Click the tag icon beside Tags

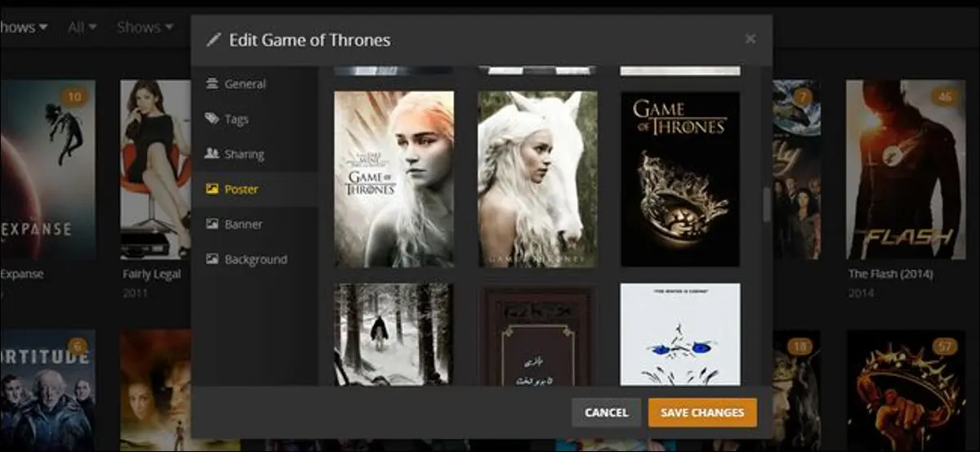point(212,119)
